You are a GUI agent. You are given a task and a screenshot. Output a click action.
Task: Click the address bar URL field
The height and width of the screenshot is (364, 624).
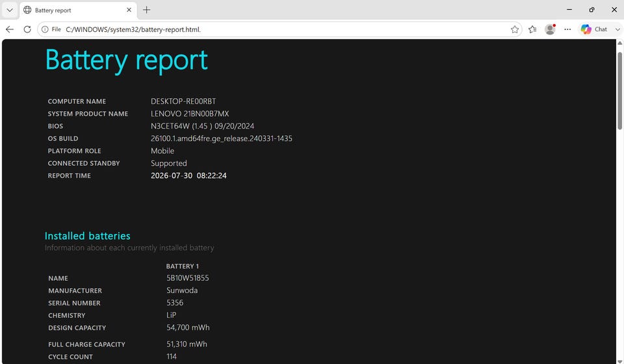point(279,29)
